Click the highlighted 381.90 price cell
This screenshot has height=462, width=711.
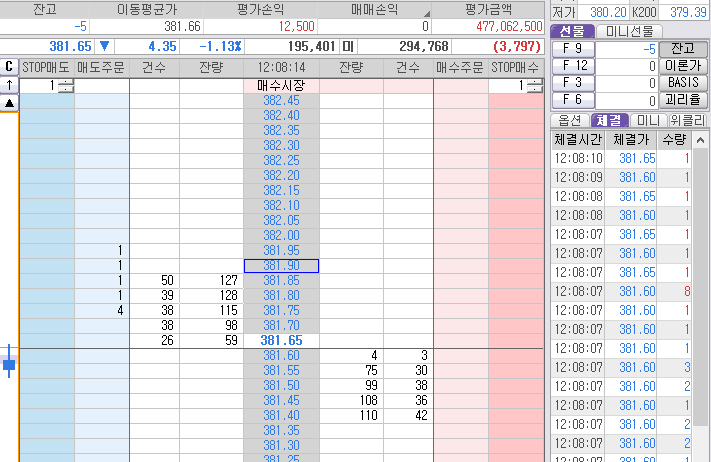(x=281, y=266)
